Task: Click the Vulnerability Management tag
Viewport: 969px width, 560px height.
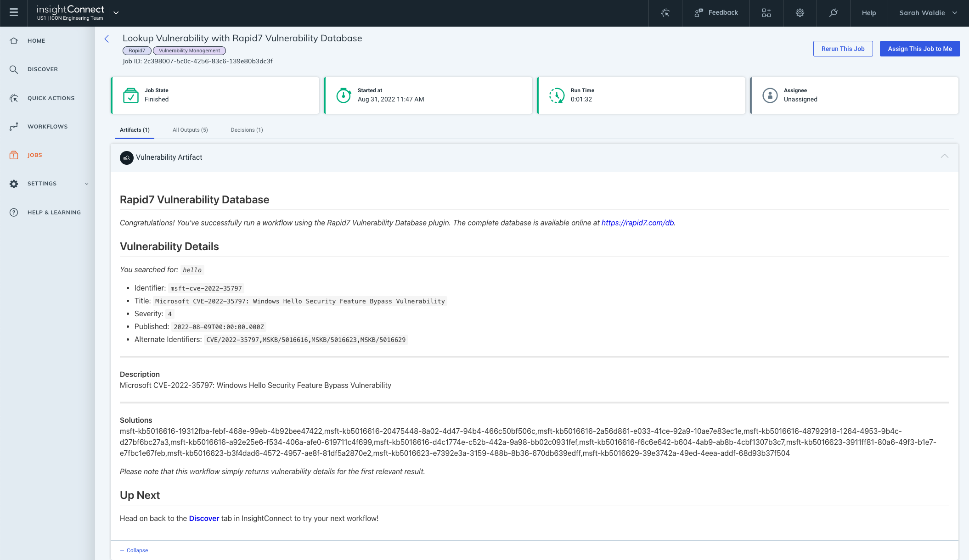Action: coord(189,50)
